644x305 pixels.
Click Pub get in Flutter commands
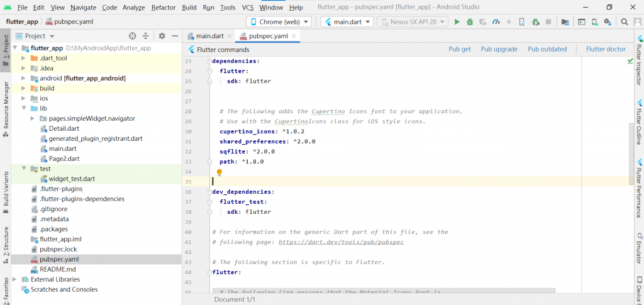coord(460,49)
